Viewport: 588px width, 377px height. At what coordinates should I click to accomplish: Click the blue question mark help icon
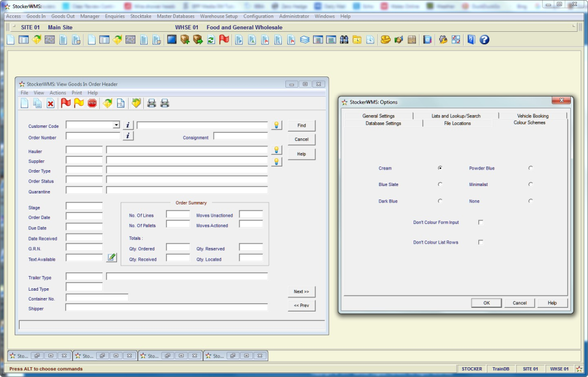tap(484, 40)
